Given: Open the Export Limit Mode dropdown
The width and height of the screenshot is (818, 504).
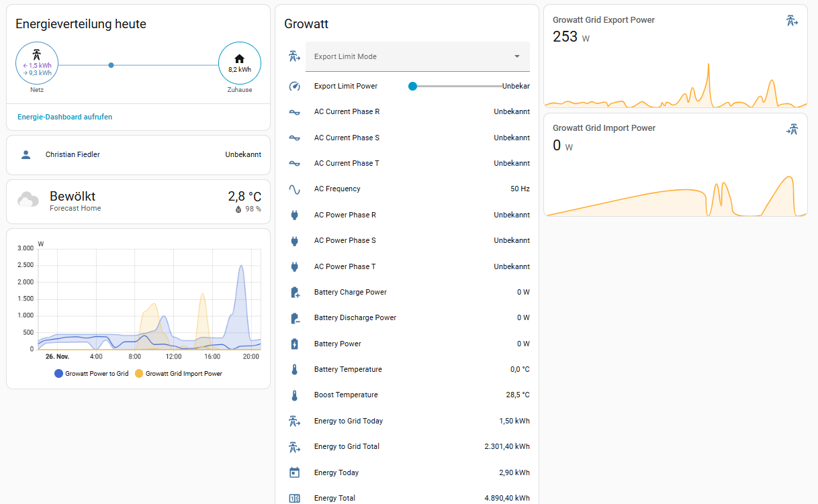Looking at the screenshot, I should click(410, 57).
